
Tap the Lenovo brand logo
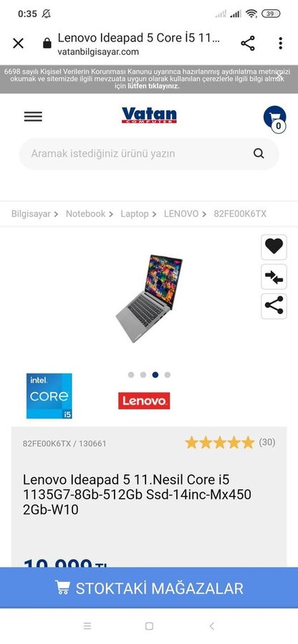pyautogui.click(x=144, y=401)
